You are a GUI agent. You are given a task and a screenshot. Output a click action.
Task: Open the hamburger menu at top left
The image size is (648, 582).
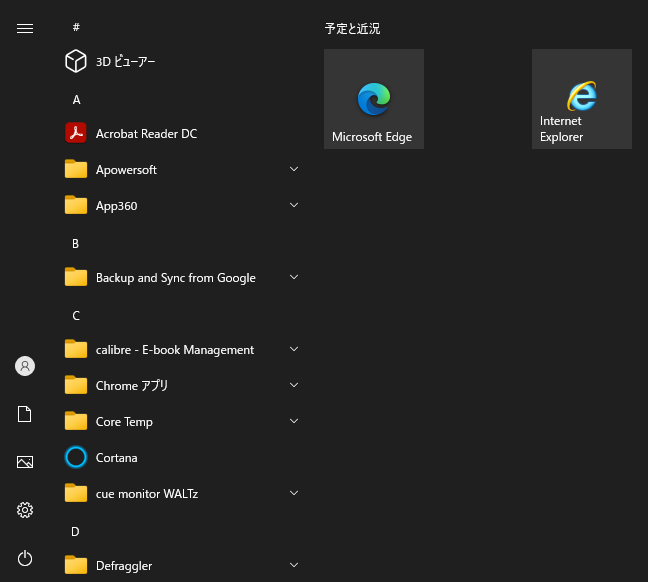click(25, 28)
